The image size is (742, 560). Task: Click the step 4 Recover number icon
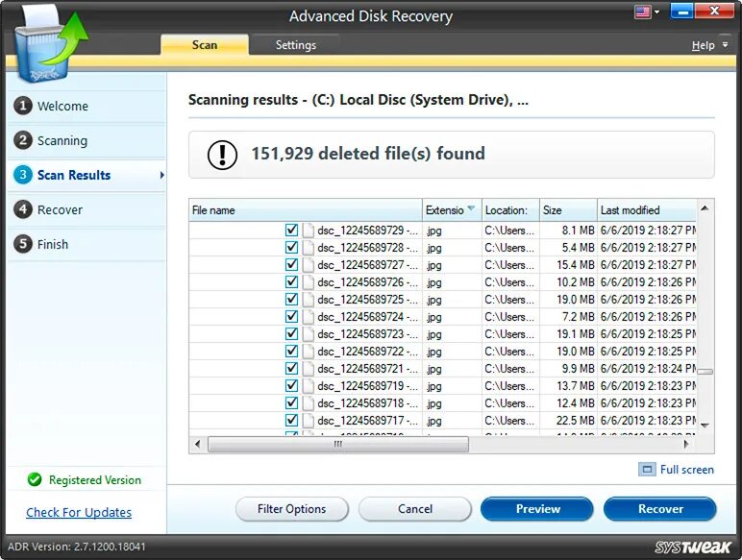pos(23,209)
